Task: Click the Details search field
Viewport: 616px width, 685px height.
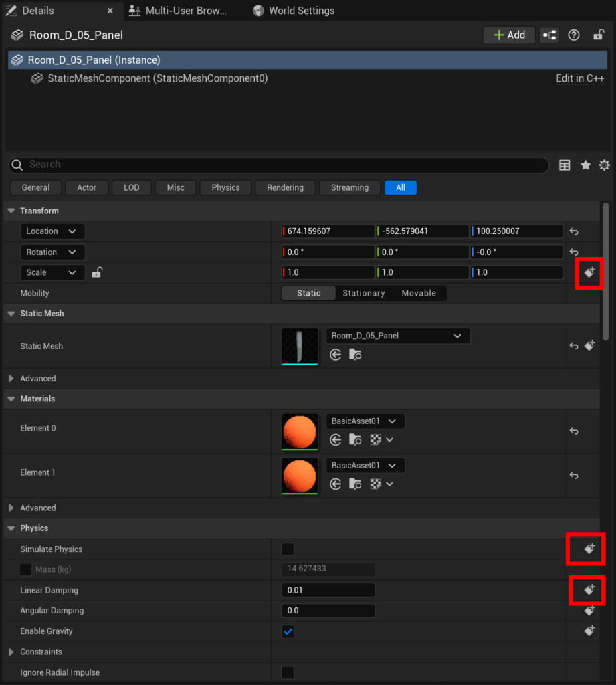Action: click(x=278, y=165)
